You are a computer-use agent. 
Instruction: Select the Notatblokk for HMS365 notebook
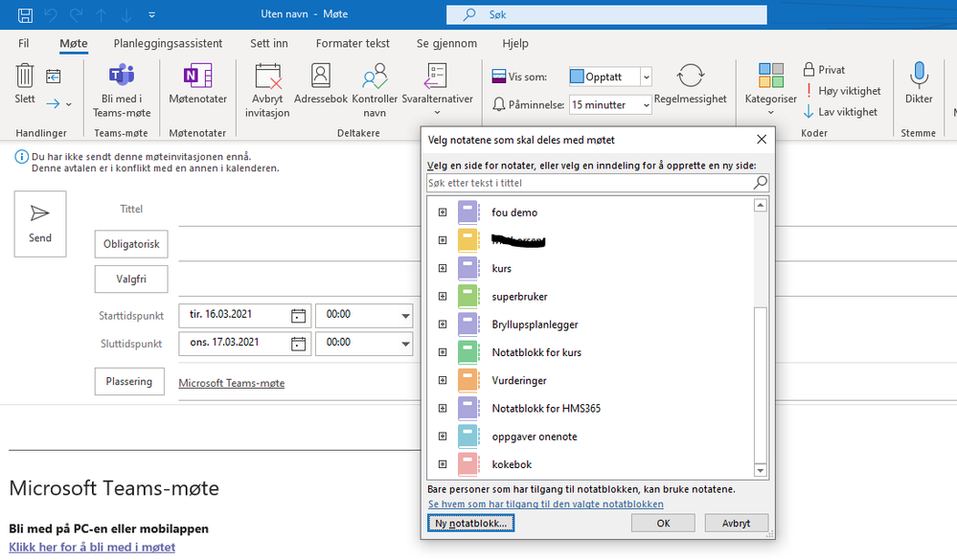(x=546, y=409)
